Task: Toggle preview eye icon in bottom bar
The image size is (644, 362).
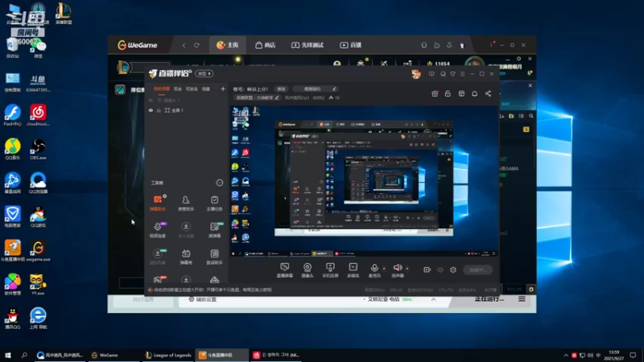Action: click(440, 269)
